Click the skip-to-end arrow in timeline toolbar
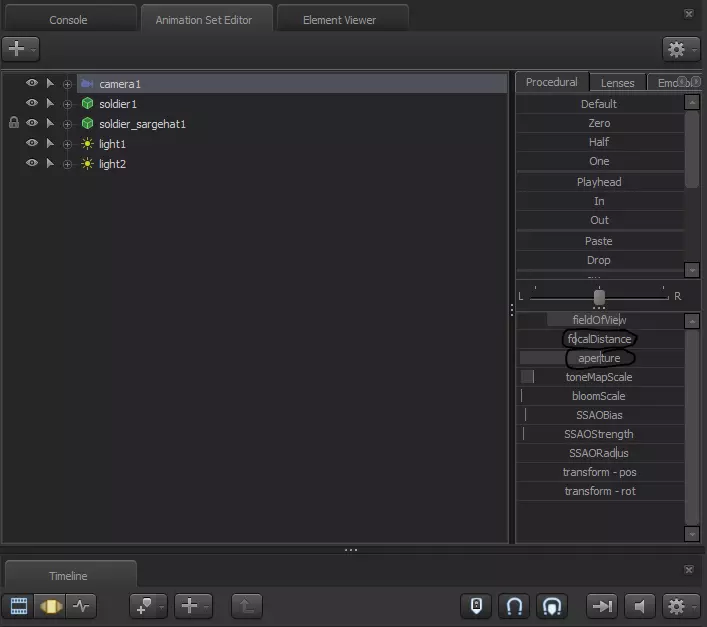 [x=602, y=605]
